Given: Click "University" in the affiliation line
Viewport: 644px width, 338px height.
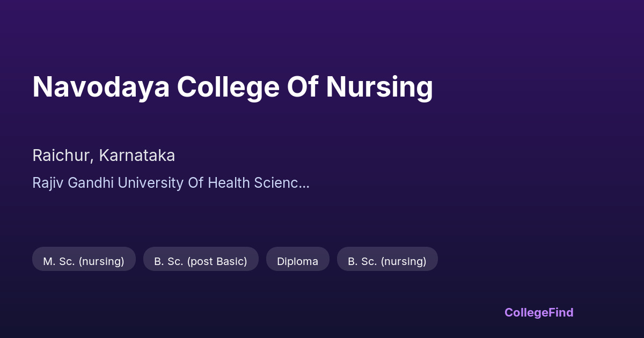Looking at the screenshot, I should tap(150, 183).
